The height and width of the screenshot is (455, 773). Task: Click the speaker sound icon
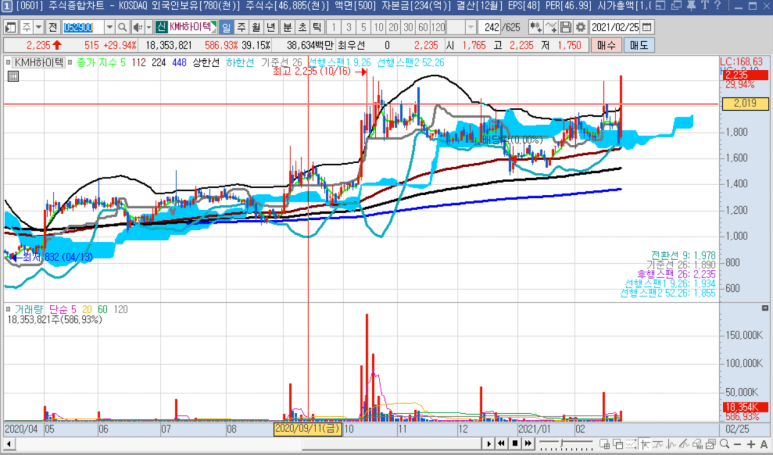(136, 26)
